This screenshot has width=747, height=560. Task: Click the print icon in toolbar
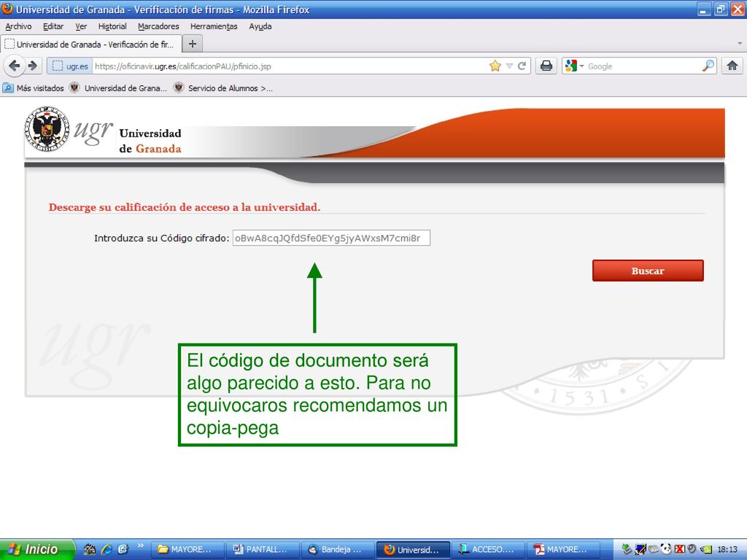point(546,66)
